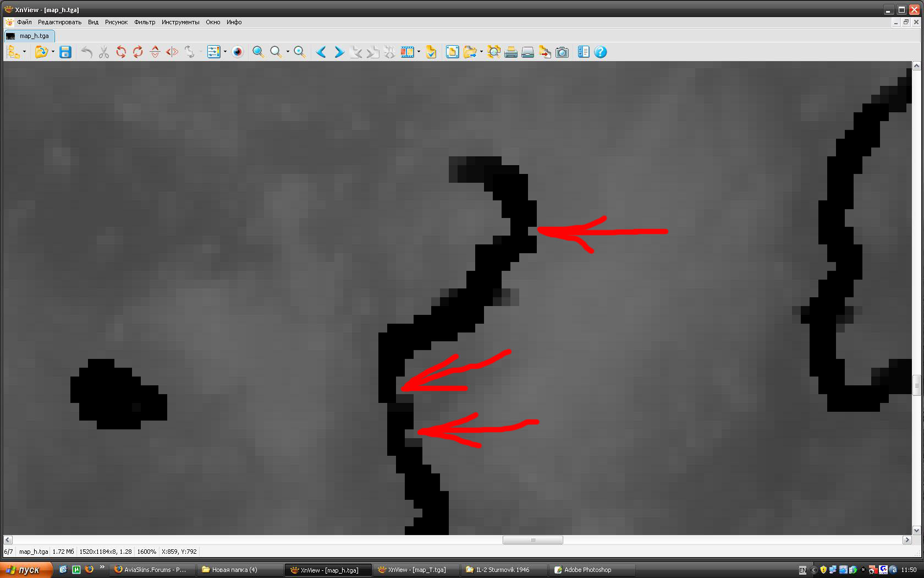Open the Рисунок menu
924x578 pixels.
(116, 22)
